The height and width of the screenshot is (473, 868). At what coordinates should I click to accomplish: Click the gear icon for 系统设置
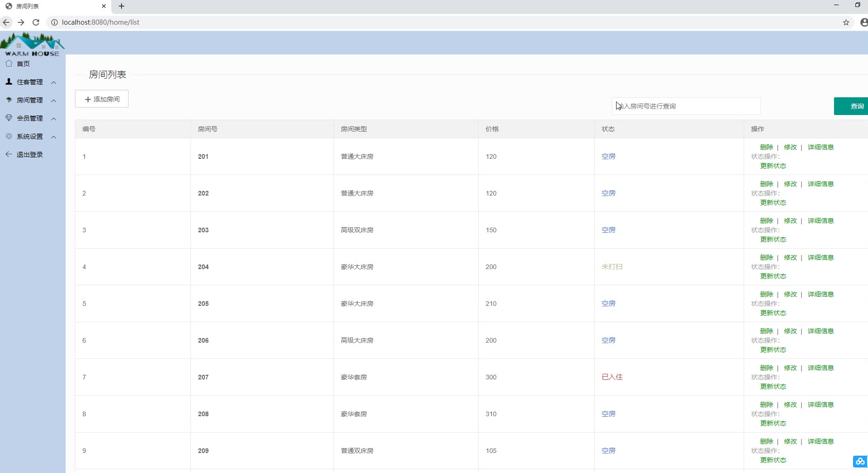point(9,136)
